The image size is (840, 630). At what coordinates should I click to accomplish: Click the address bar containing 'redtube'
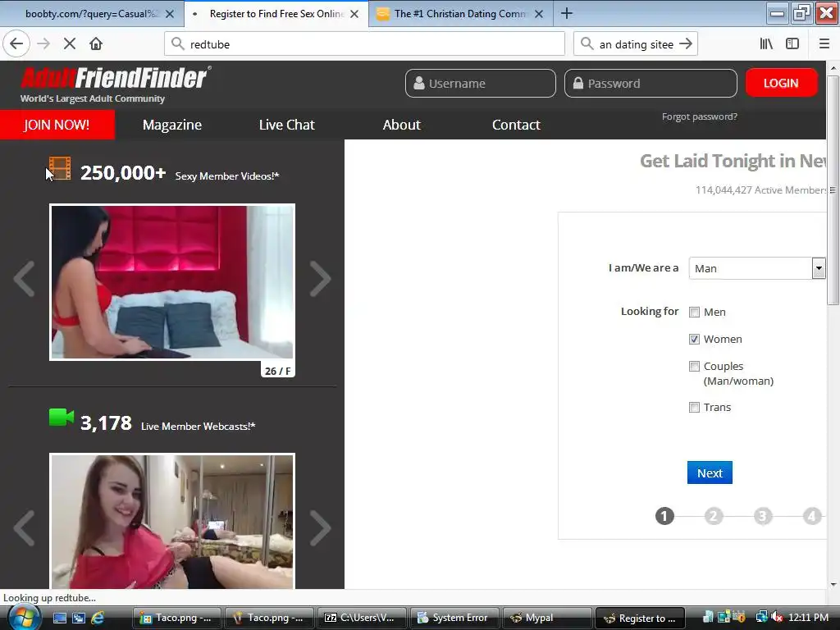point(364,44)
